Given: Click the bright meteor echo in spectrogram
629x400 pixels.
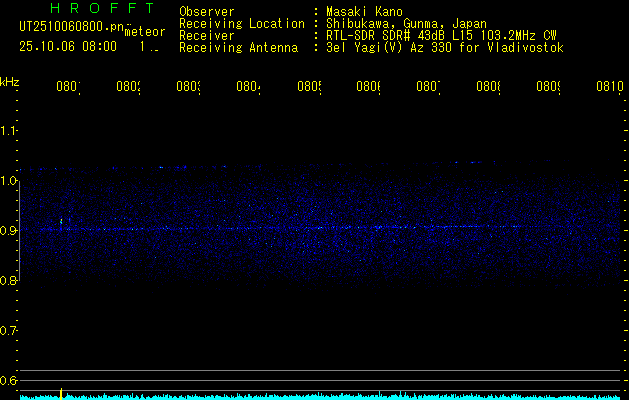Looking at the screenshot, I should coord(61,222).
